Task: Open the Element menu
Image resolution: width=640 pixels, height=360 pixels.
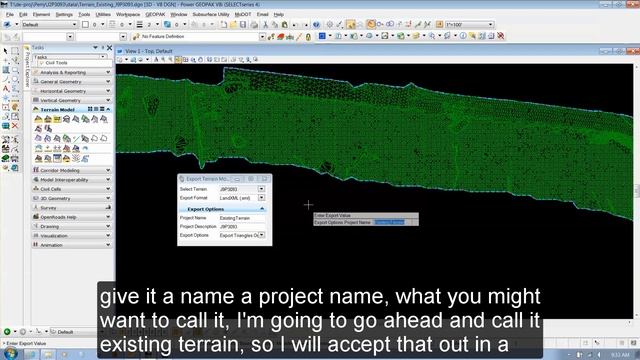Action: pos(41,14)
